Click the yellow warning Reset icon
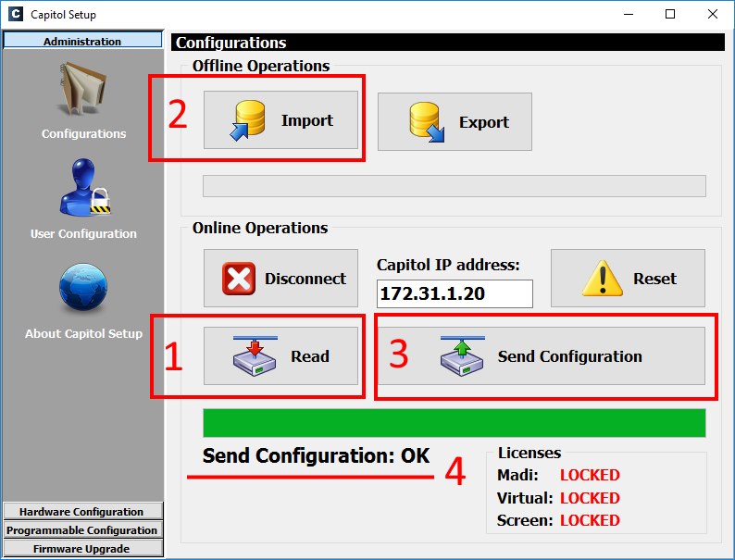 [603, 278]
